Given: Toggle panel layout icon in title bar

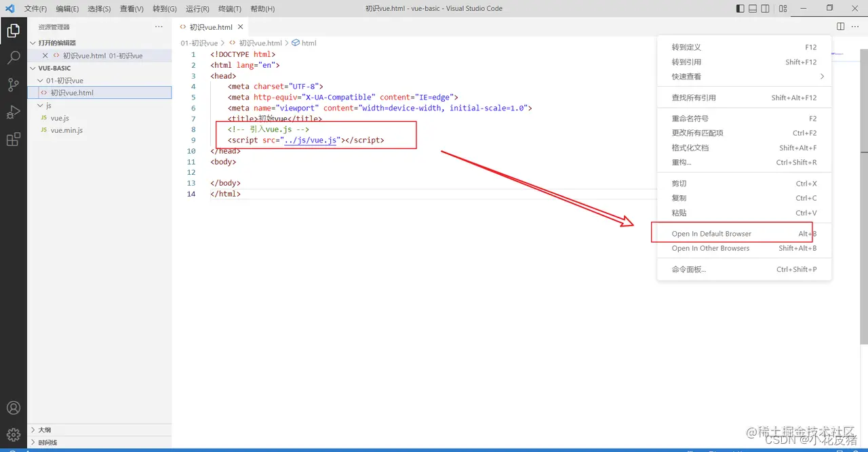Looking at the screenshot, I should [753, 9].
